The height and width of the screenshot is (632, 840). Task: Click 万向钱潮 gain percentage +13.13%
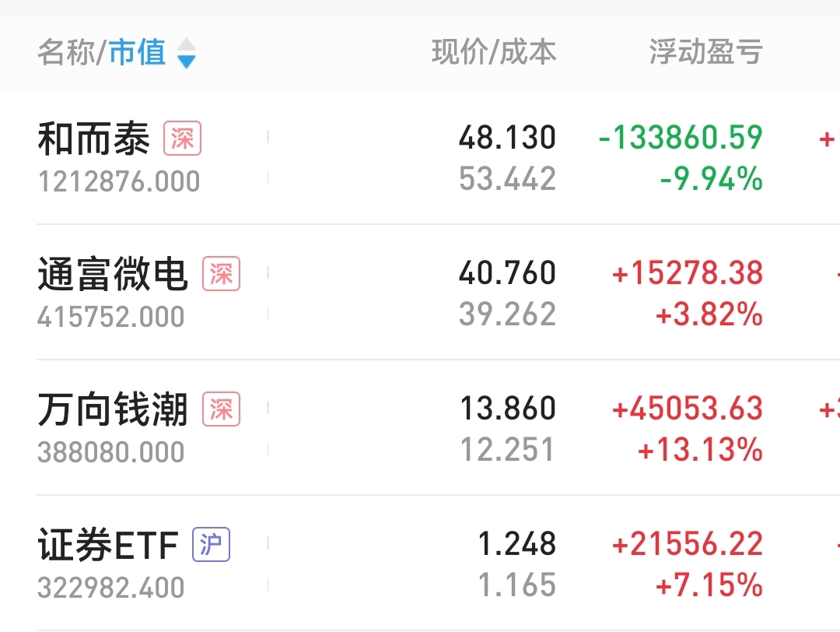700,450
